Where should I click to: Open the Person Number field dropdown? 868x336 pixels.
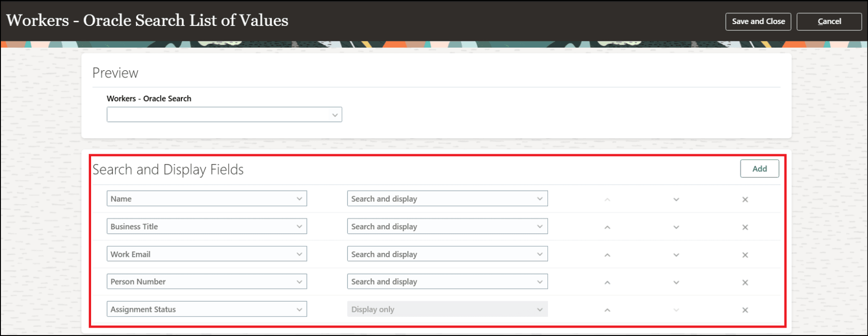[207, 281]
